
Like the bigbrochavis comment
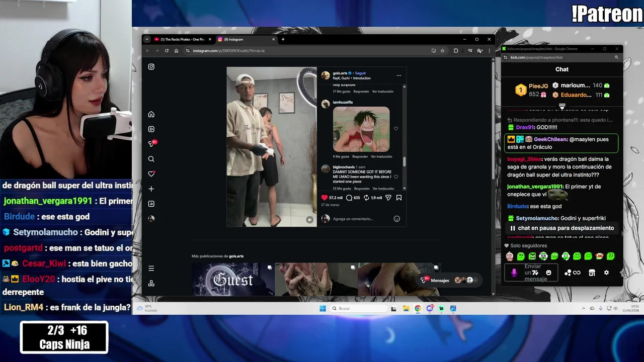396,177
